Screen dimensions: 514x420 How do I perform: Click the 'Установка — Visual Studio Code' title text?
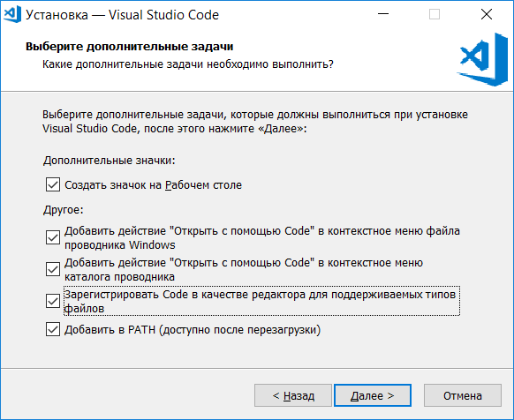click(122, 15)
